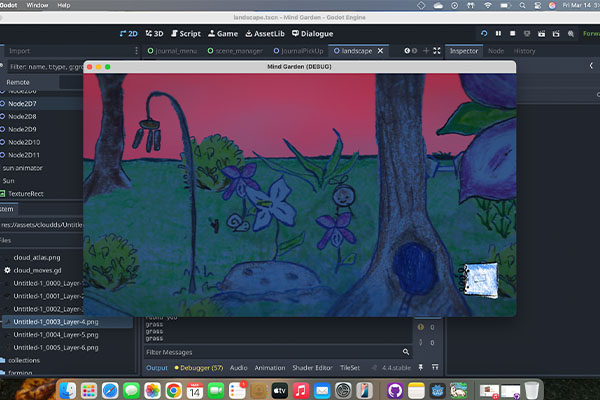Open the JournalPickUp scene tab

click(298, 51)
